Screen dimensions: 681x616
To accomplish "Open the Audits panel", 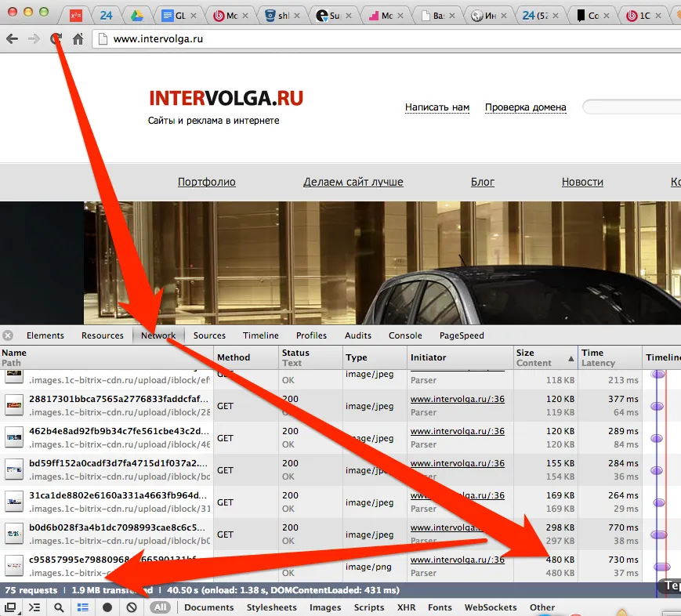I will pyautogui.click(x=358, y=335).
